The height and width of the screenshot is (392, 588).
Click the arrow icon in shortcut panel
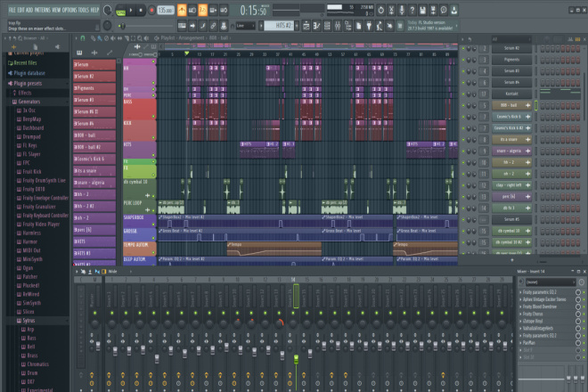click(192, 26)
